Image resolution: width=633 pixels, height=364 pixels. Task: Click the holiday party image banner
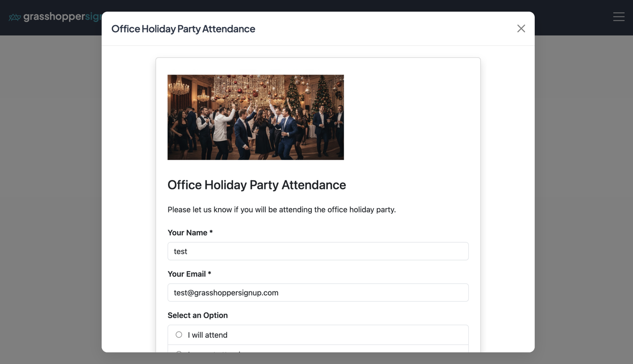255,117
